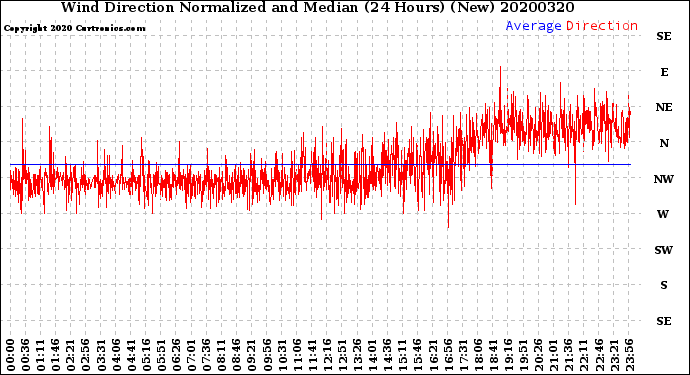The width and height of the screenshot is (690, 375).
Task: Click the 16:21 time axis label
Action: tap(432, 355)
